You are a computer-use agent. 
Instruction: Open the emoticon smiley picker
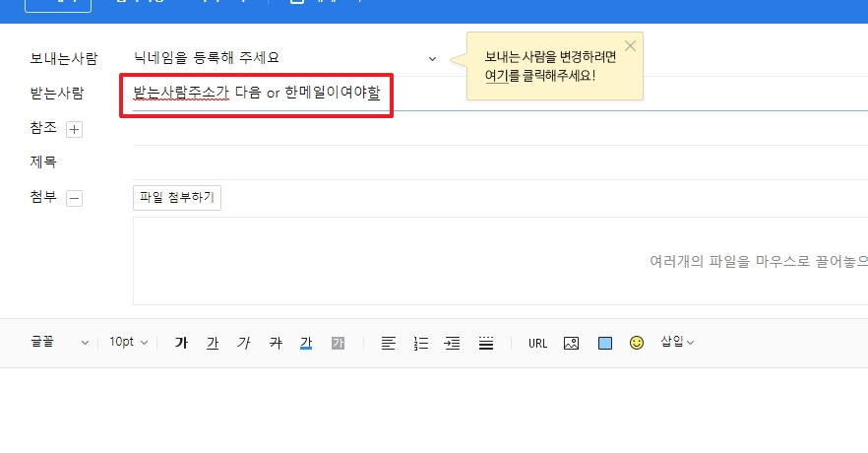[637, 343]
